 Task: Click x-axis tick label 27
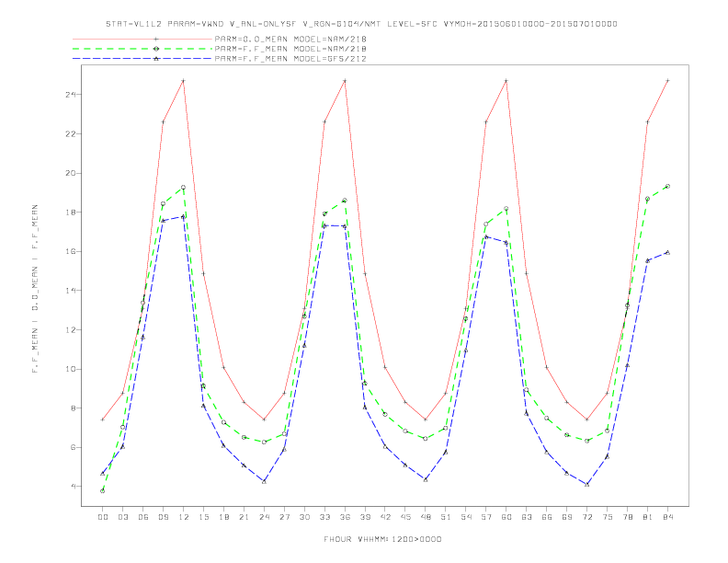(284, 517)
